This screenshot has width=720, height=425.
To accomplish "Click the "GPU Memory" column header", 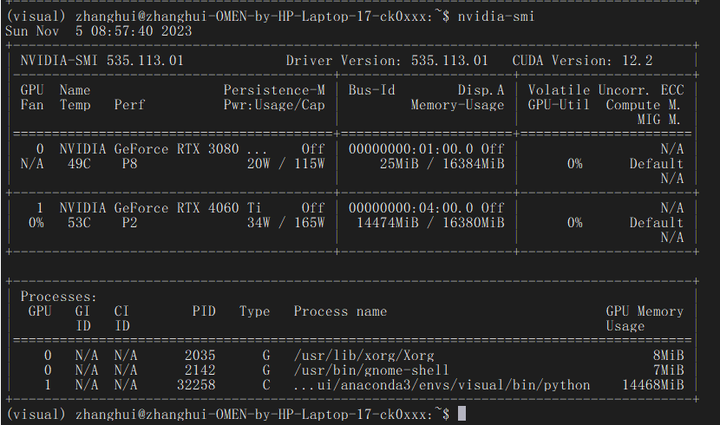I will [645, 311].
